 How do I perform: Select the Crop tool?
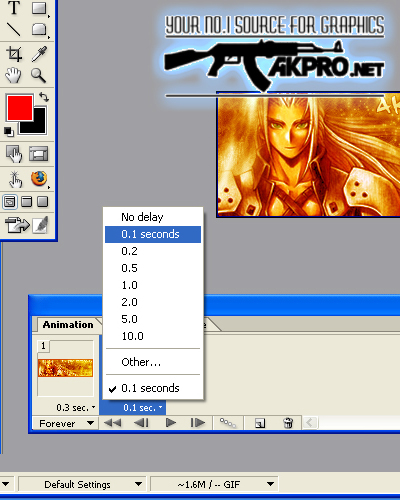coord(14,54)
